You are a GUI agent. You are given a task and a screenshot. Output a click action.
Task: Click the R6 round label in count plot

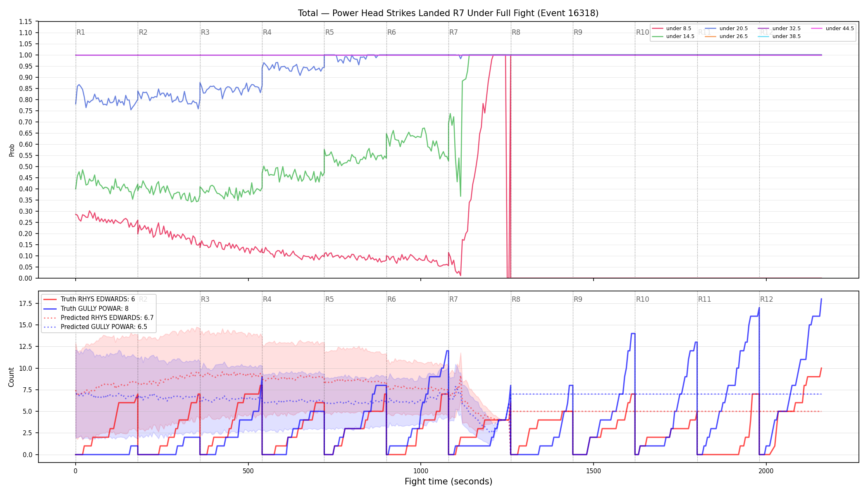tap(391, 299)
